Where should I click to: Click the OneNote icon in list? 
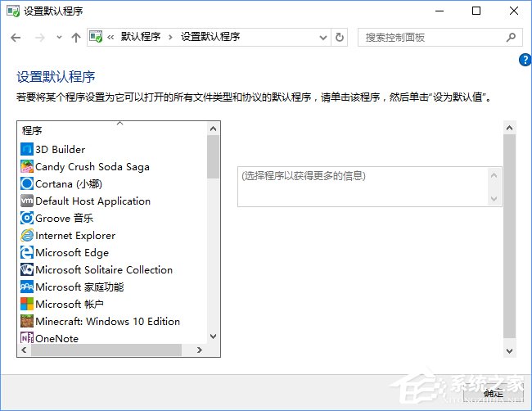(27, 337)
